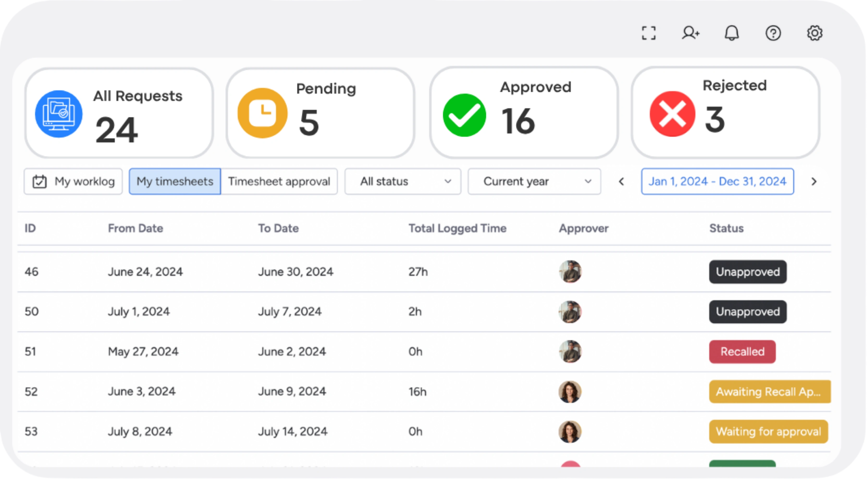Click Waiting for approval status badge
The width and height of the screenshot is (868, 481).
click(768, 432)
